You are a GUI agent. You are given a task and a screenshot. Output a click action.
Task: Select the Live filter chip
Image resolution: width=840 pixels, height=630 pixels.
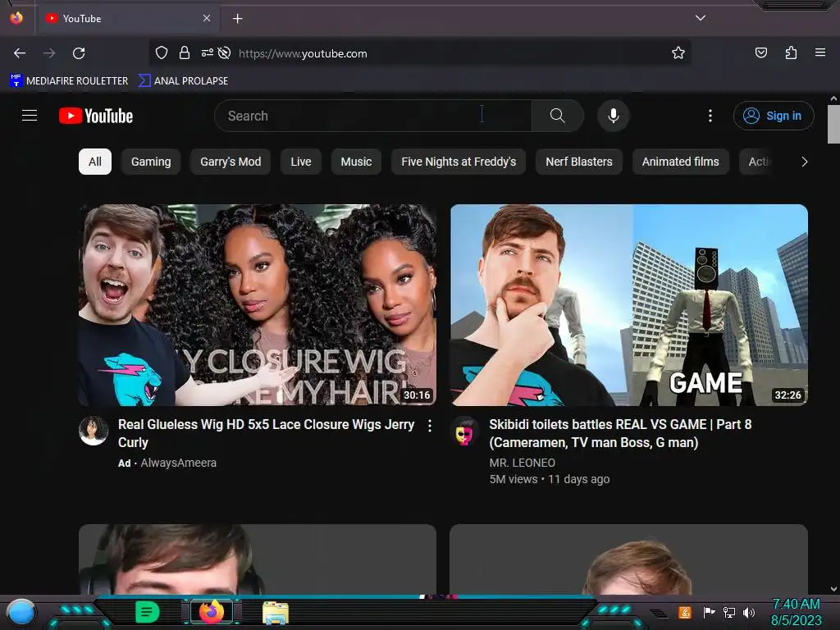pyautogui.click(x=300, y=162)
